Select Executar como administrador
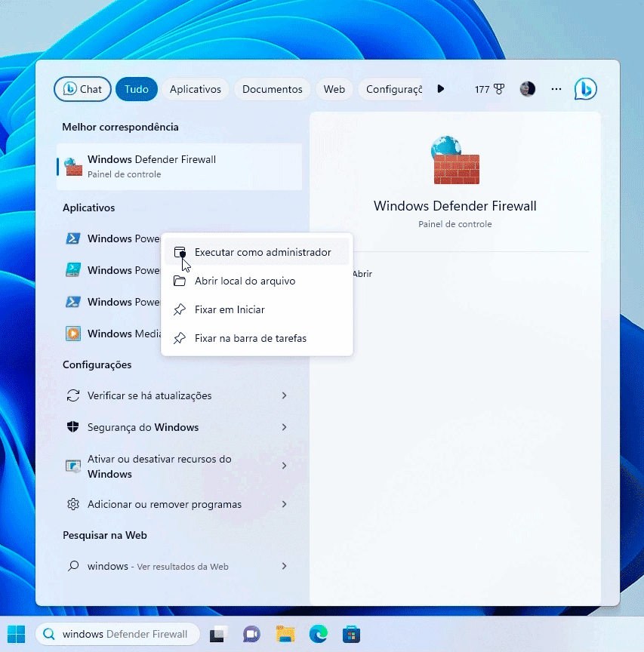 (262, 252)
